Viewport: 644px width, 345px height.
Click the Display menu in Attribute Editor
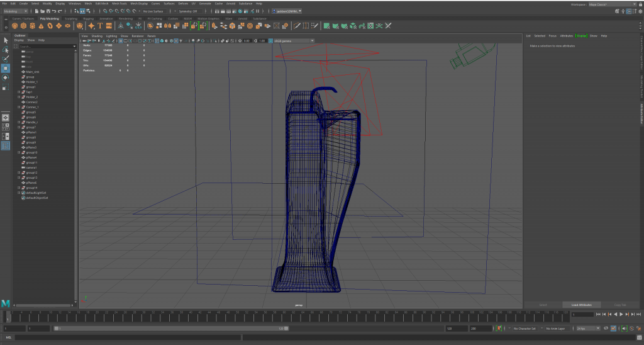pyautogui.click(x=582, y=36)
